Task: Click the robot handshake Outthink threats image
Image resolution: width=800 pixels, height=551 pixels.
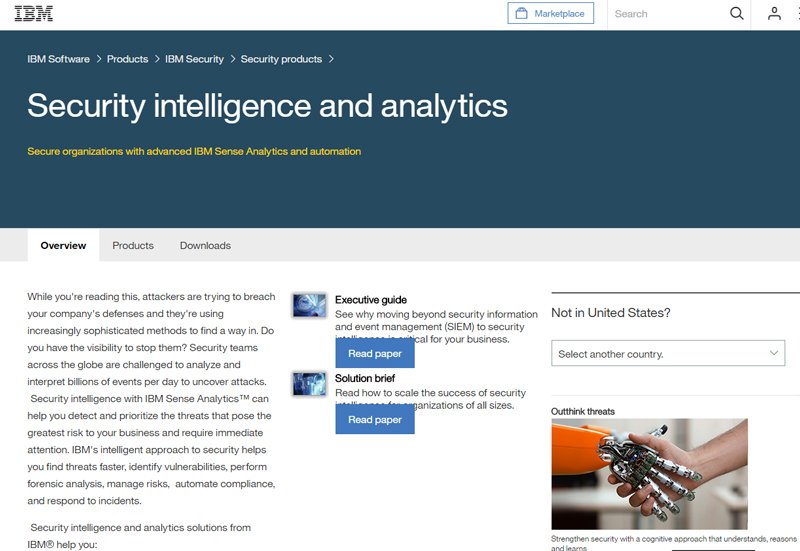Action: pyautogui.click(x=649, y=474)
